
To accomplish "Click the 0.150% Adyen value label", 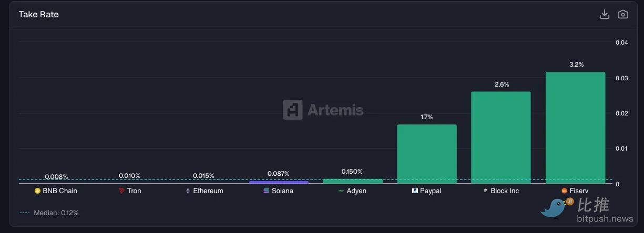I will click(352, 172).
